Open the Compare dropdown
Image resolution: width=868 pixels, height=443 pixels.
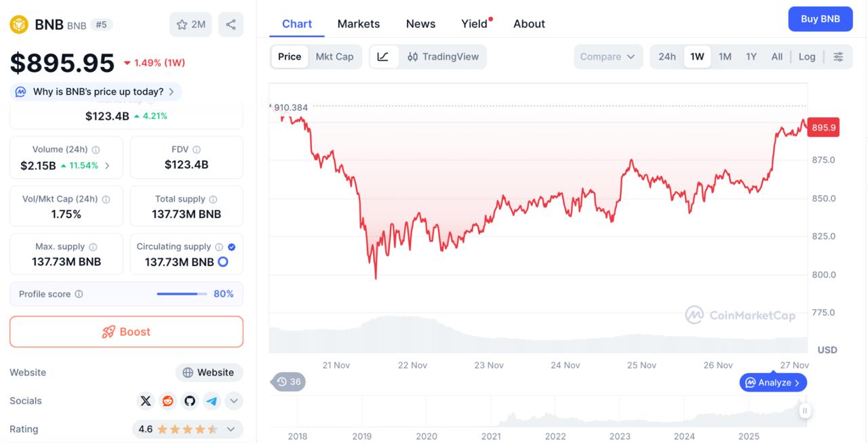[x=607, y=56]
